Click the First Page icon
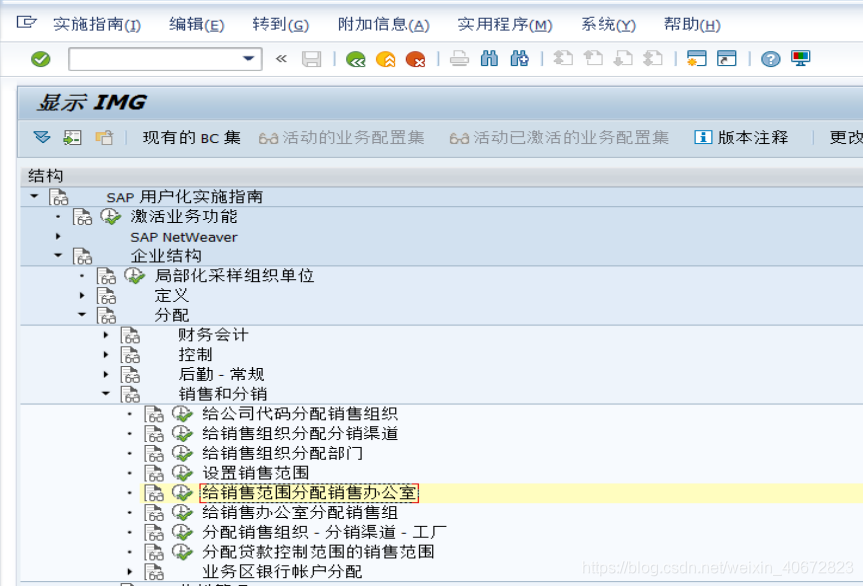This screenshot has height=586, width=863. click(563, 58)
